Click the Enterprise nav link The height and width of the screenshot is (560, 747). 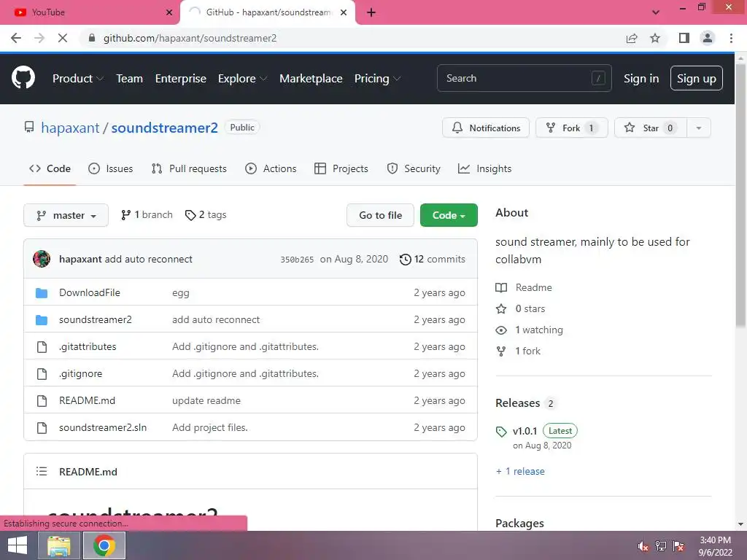click(181, 79)
